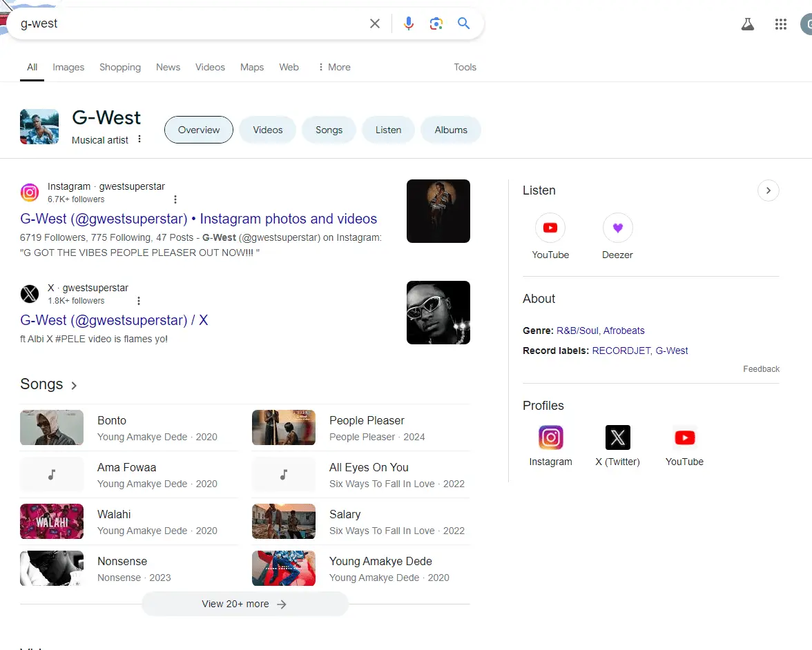Viewport: 812px width, 650px height.
Task: Switch to Maps tab
Action: tap(251, 68)
